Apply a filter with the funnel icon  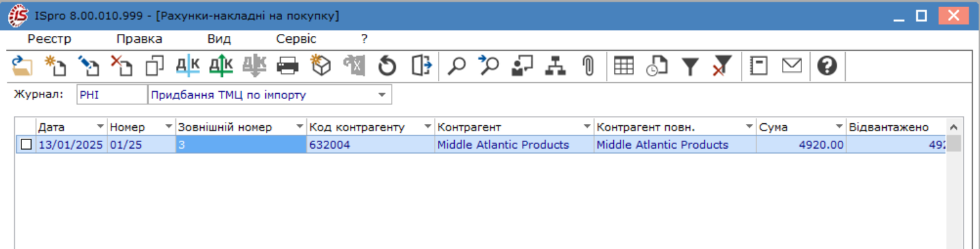click(690, 66)
